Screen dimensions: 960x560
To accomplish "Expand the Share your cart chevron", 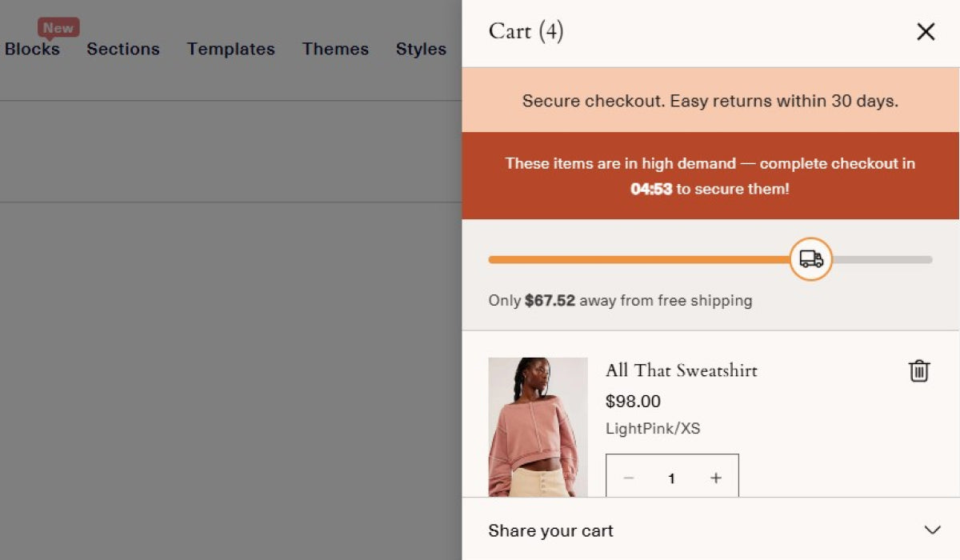I will pyautogui.click(x=932, y=530).
